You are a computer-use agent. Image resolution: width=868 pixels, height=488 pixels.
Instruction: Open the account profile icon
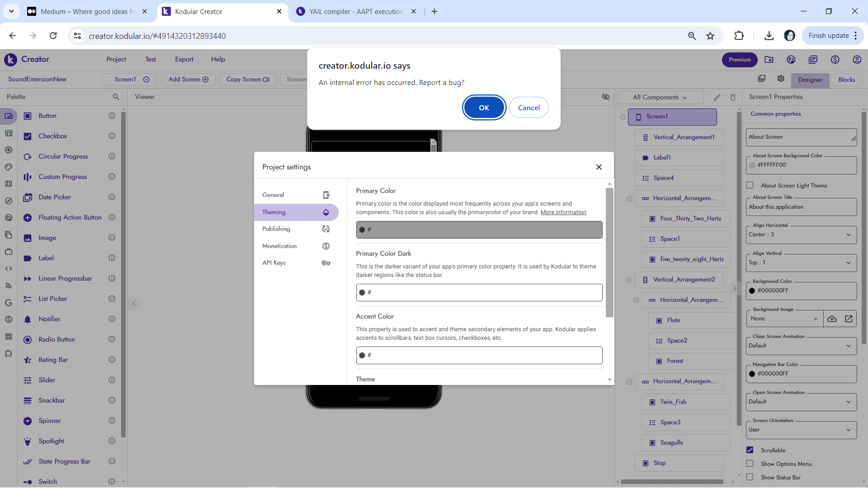pyautogui.click(x=857, y=60)
